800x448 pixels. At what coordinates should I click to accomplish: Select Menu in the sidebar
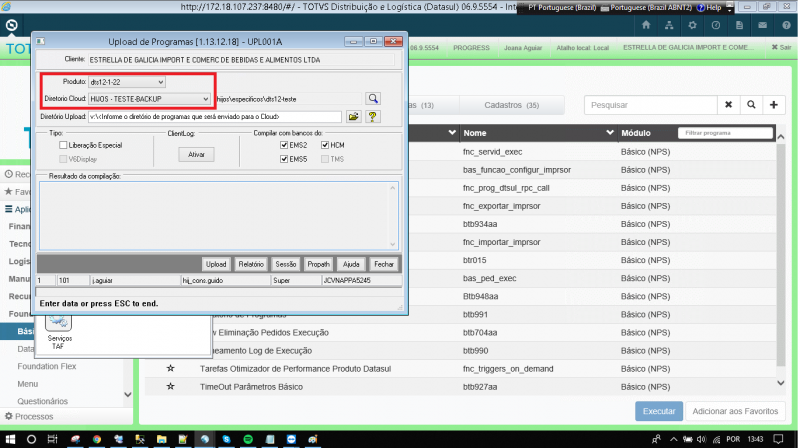coord(28,384)
